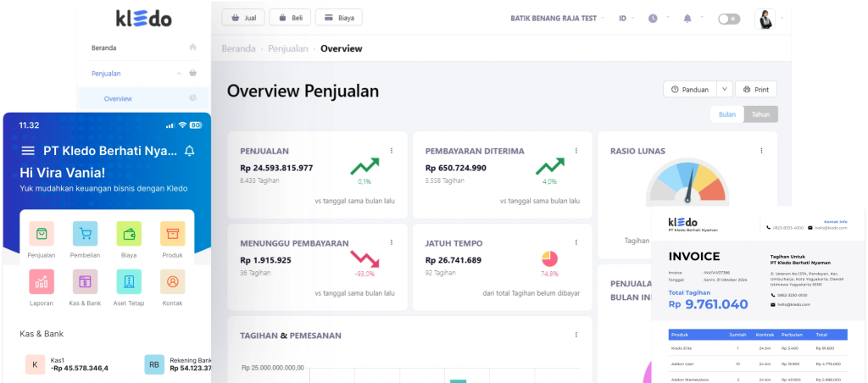This screenshot has width=868, height=383.
Task: Open Beranda home icon in sidebar
Action: [192, 47]
